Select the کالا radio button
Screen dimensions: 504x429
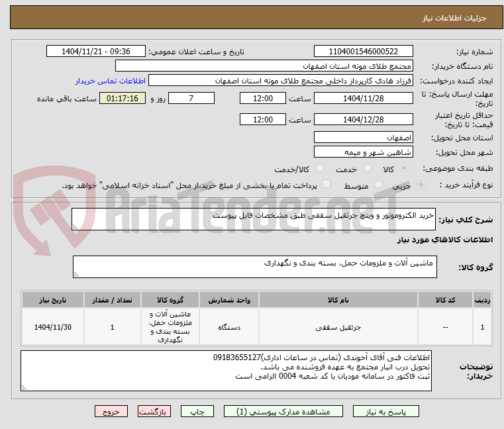coord(404,168)
